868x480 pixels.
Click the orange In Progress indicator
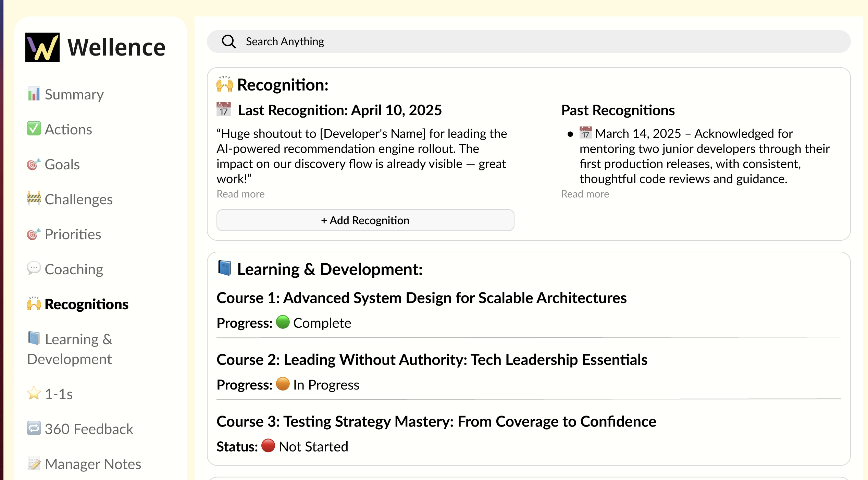click(283, 384)
